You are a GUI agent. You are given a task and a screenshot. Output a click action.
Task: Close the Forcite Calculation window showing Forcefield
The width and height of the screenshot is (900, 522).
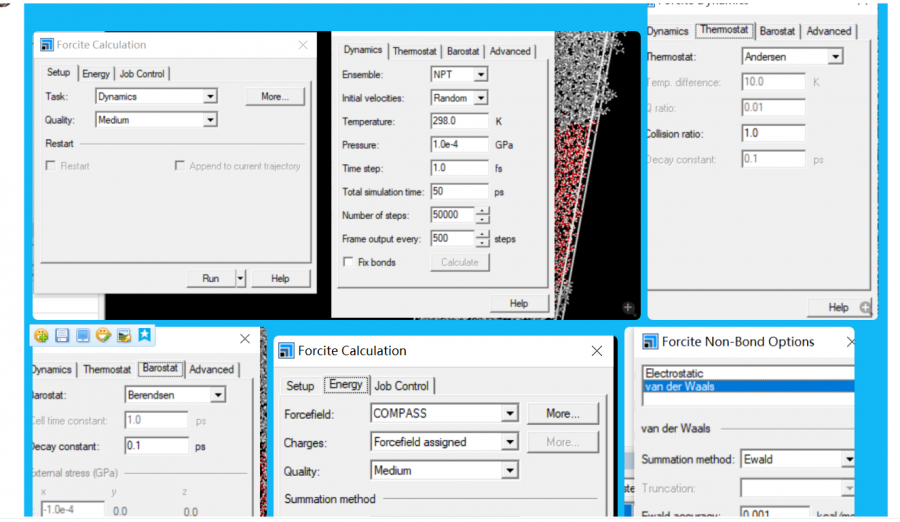(597, 351)
